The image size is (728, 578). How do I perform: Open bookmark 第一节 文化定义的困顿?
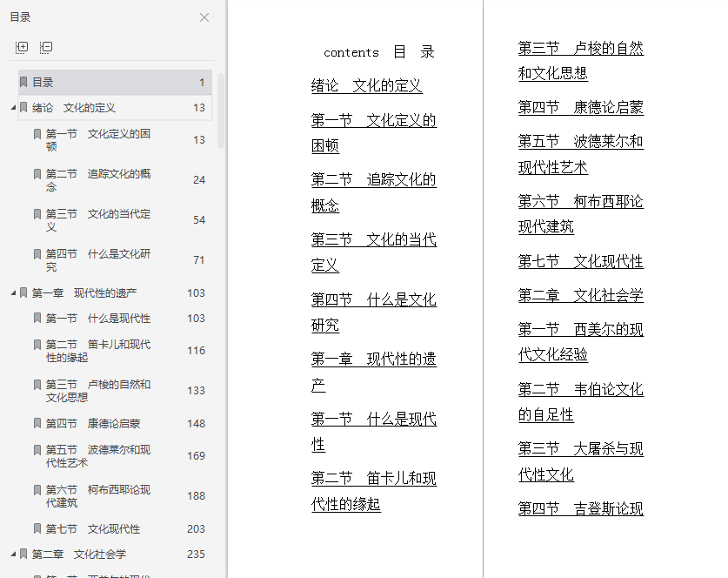coord(98,140)
